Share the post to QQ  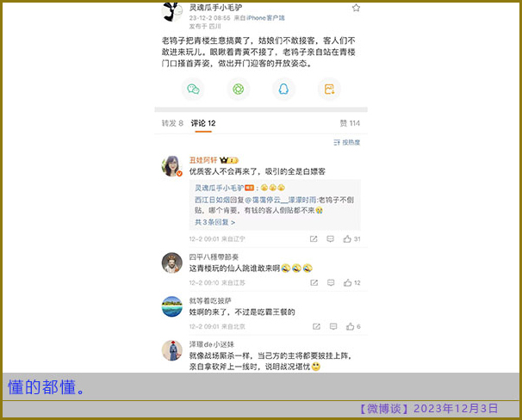point(283,90)
